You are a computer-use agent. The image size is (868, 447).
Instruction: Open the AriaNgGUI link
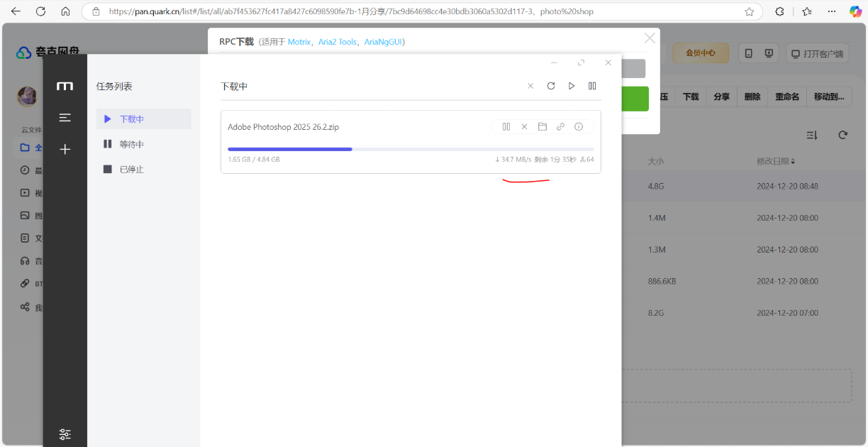pyautogui.click(x=383, y=42)
